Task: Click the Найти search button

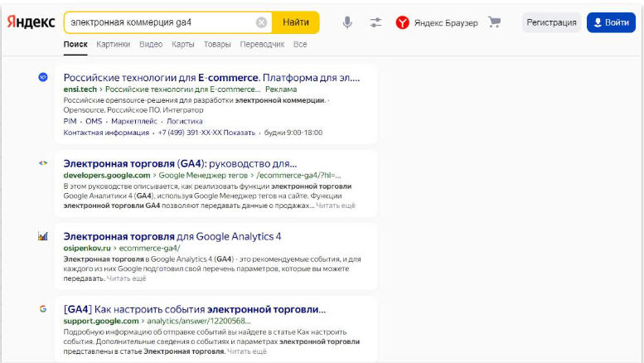Action: point(295,22)
